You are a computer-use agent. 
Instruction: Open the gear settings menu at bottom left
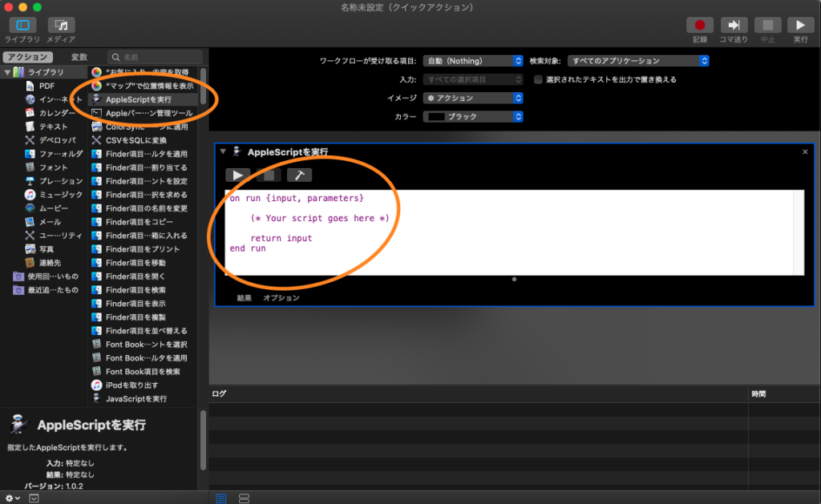13,498
